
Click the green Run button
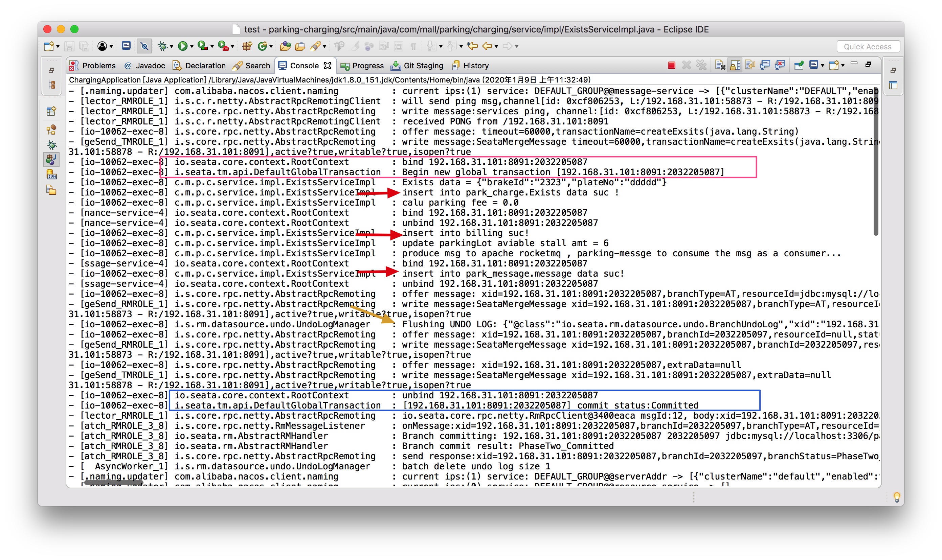[x=183, y=46]
